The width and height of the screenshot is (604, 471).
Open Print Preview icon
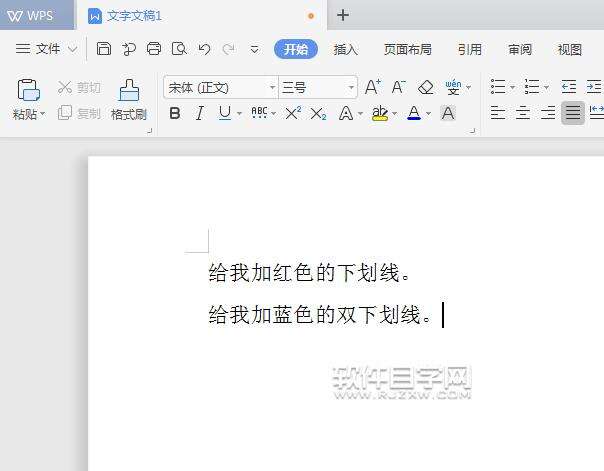tap(179, 49)
